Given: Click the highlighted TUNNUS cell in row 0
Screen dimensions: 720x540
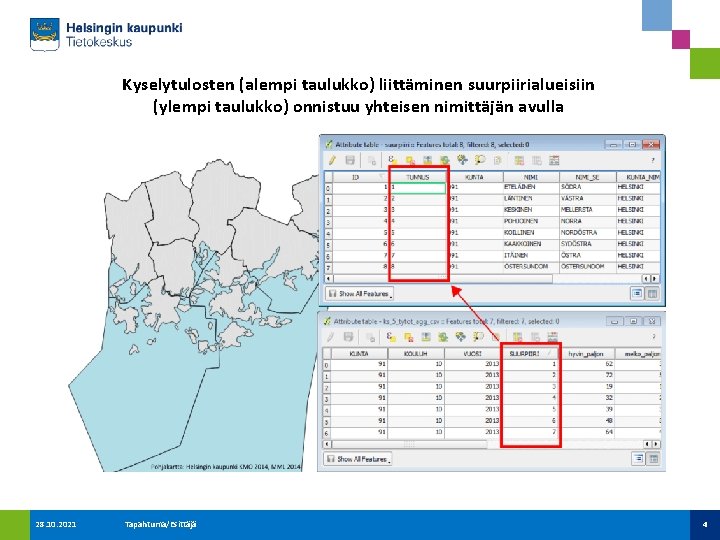Looking at the screenshot, I should coord(418,187).
